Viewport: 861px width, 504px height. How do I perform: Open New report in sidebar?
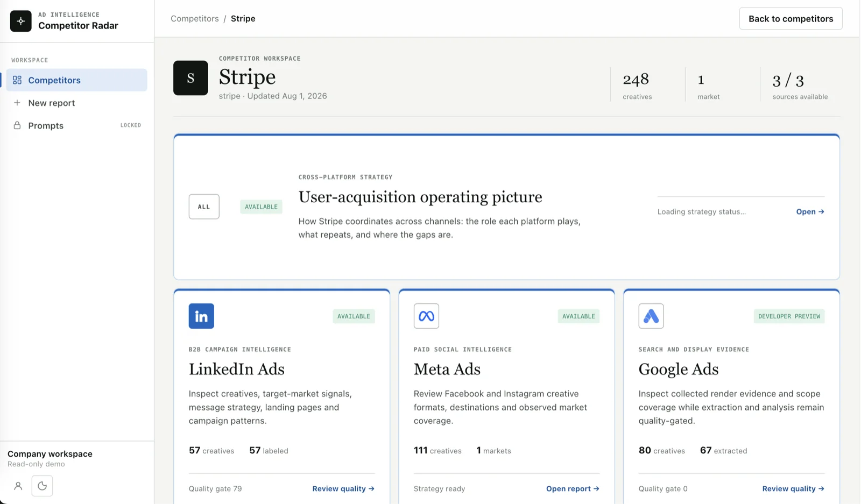click(x=77, y=103)
